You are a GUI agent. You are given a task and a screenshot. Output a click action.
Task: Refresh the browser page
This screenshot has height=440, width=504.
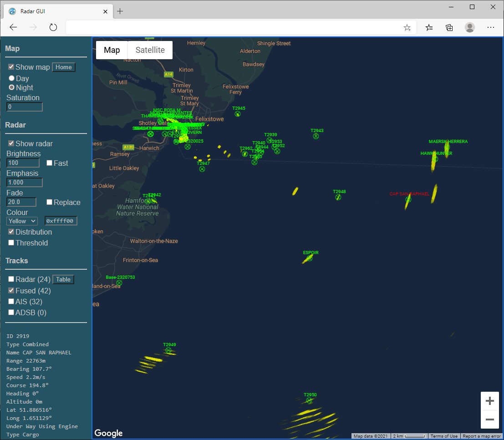coord(53,27)
